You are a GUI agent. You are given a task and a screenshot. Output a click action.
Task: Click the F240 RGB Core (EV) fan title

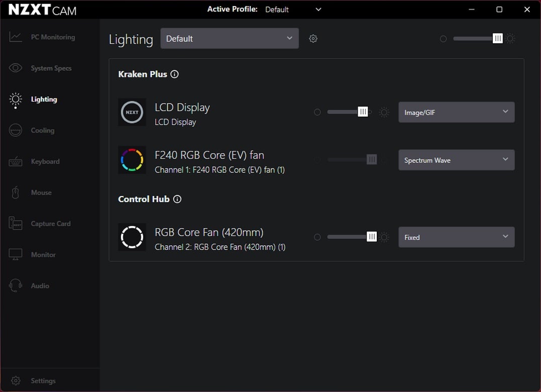(x=209, y=155)
